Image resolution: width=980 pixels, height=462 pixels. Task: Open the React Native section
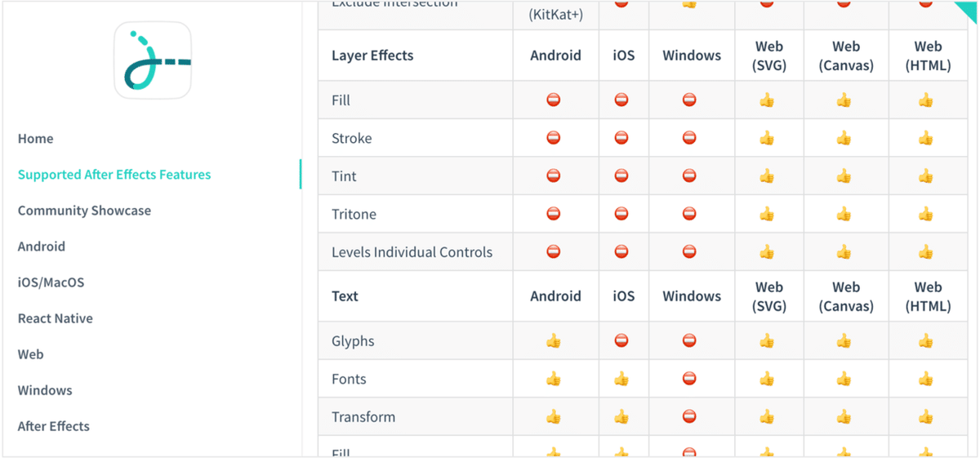pyautogui.click(x=56, y=318)
